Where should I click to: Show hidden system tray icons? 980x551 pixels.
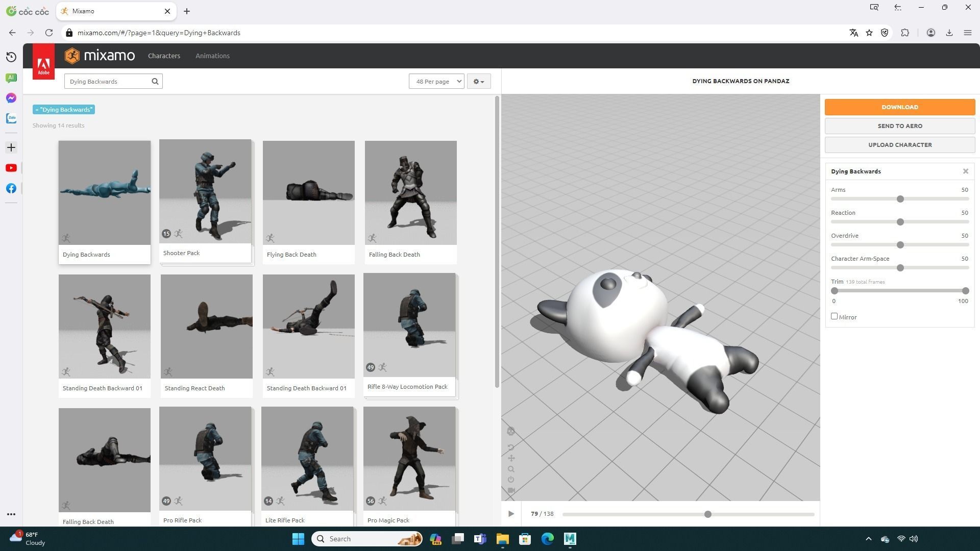click(869, 539)
